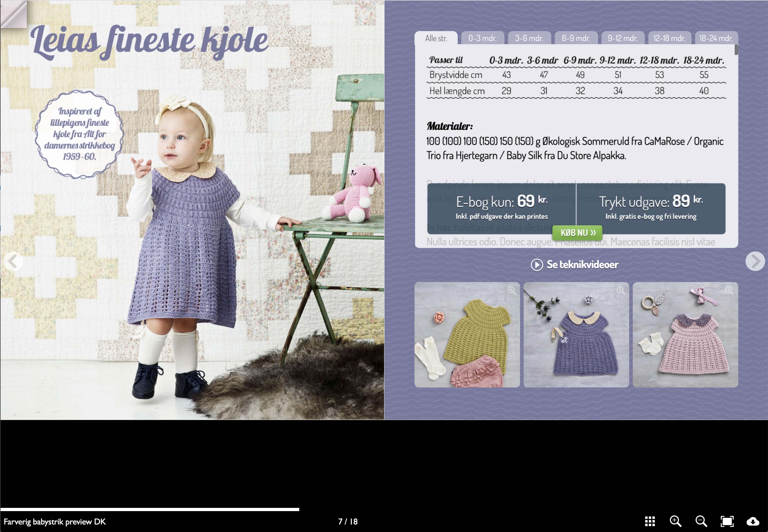Click the page progress bar
Image resolution: width=768 pixels, height=532 pixels.
149,509
